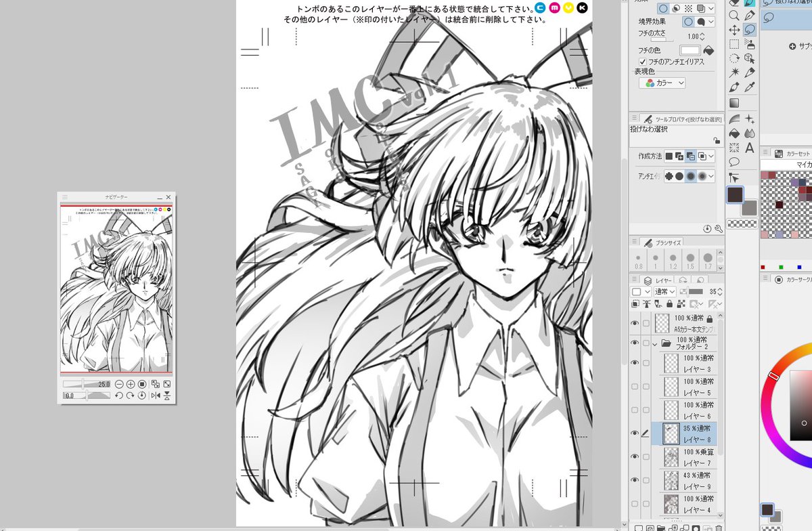Select the Zoom magnifier tool
The height and width of the screenshot is (531, 812).
click(x=734, y=16)
